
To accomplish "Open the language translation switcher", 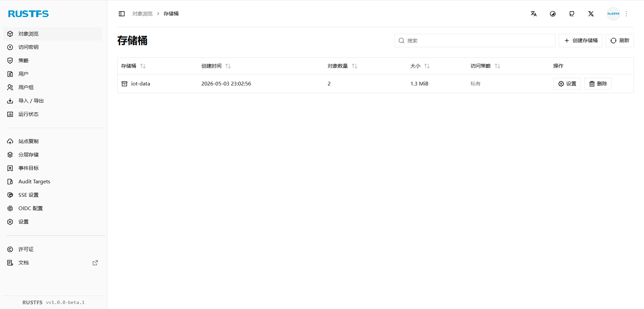I will (x=534, y=14).
